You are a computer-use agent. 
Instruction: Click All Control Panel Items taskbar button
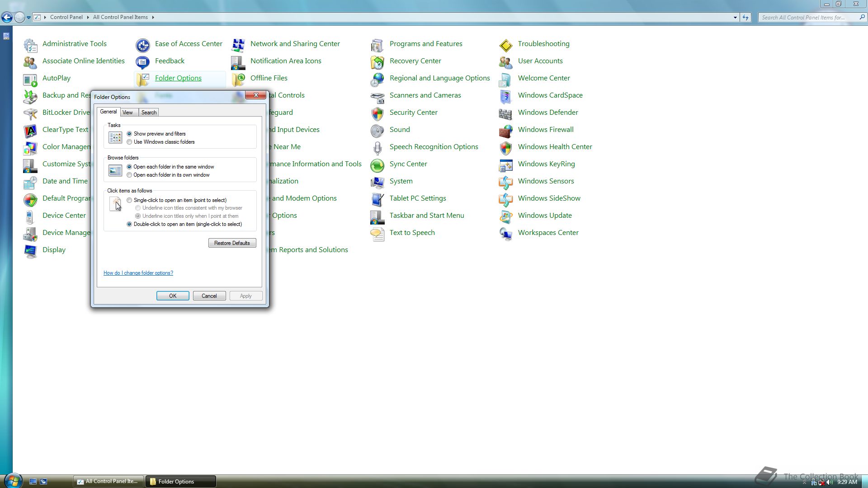[x=108, y=481]
